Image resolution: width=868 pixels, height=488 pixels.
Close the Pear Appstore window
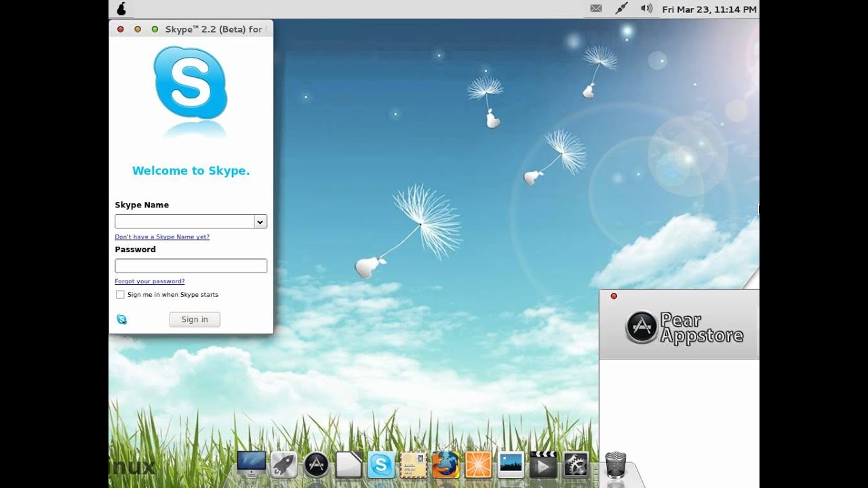[614, 296]
